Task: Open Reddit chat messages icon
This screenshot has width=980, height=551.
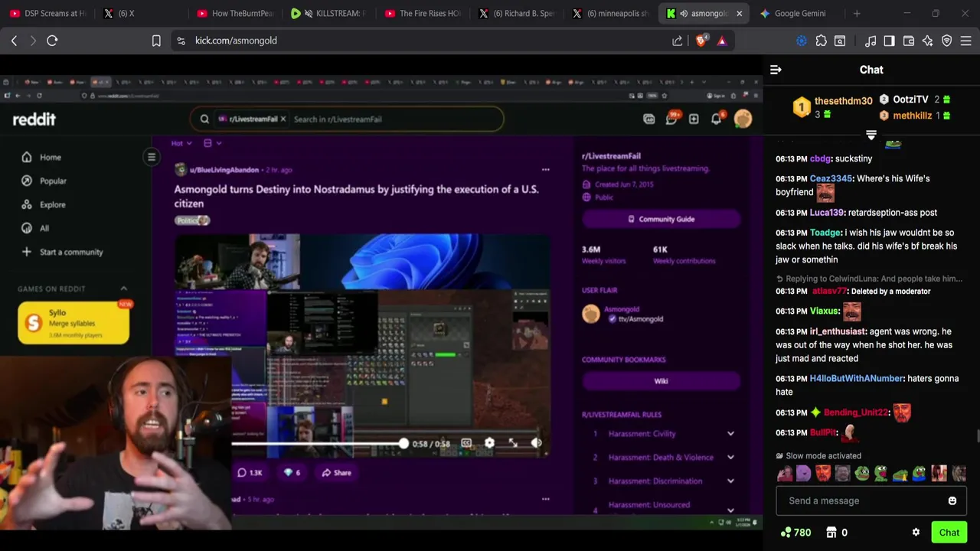Action: pyautogui.click(x=671, y=119)
